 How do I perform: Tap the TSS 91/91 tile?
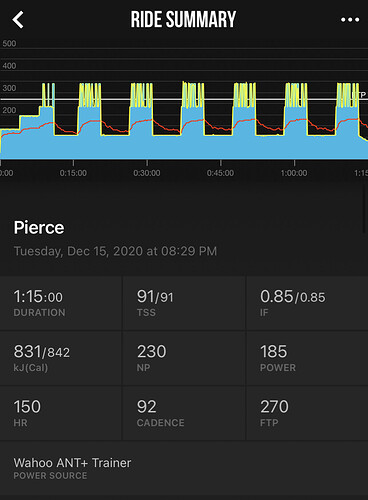point(184,303)
